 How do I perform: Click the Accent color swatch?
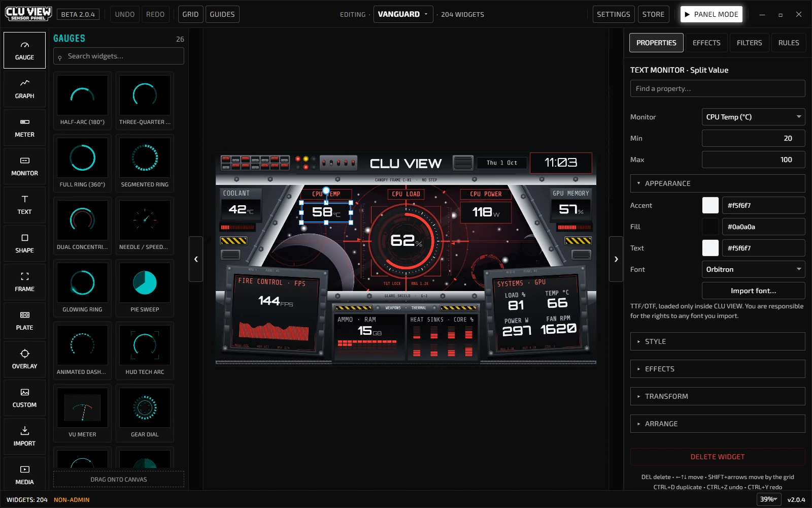[710, 205]
